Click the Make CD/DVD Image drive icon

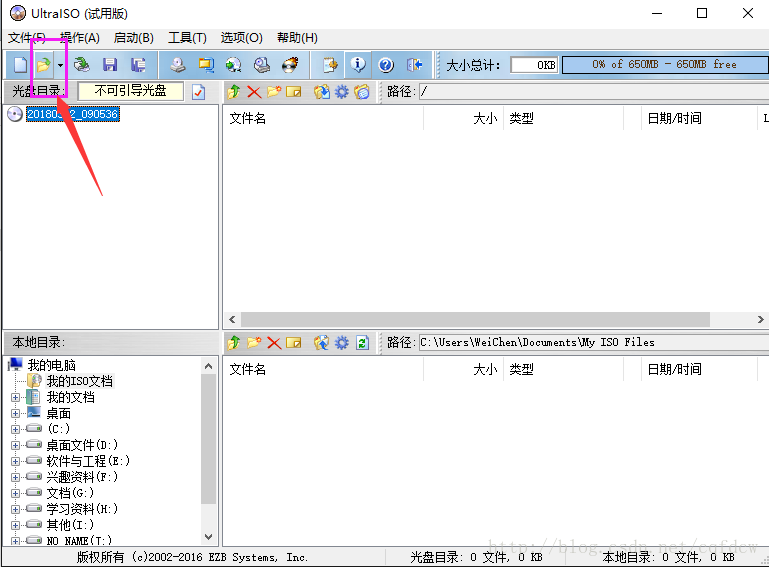[178, 65]
